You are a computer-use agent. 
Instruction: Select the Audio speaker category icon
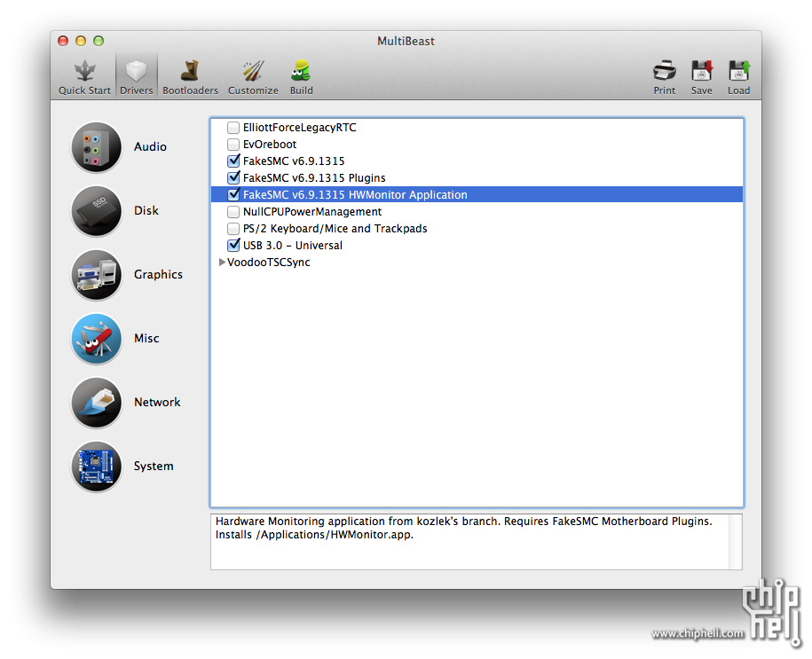[x=97, y=147]
